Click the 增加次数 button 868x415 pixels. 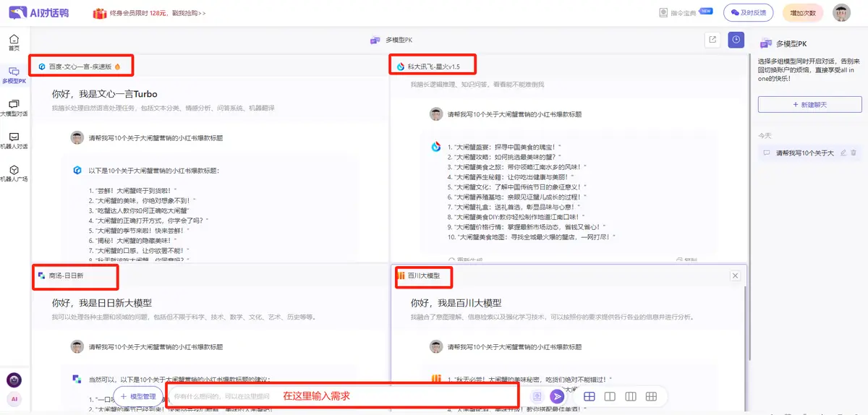(802, 13)
